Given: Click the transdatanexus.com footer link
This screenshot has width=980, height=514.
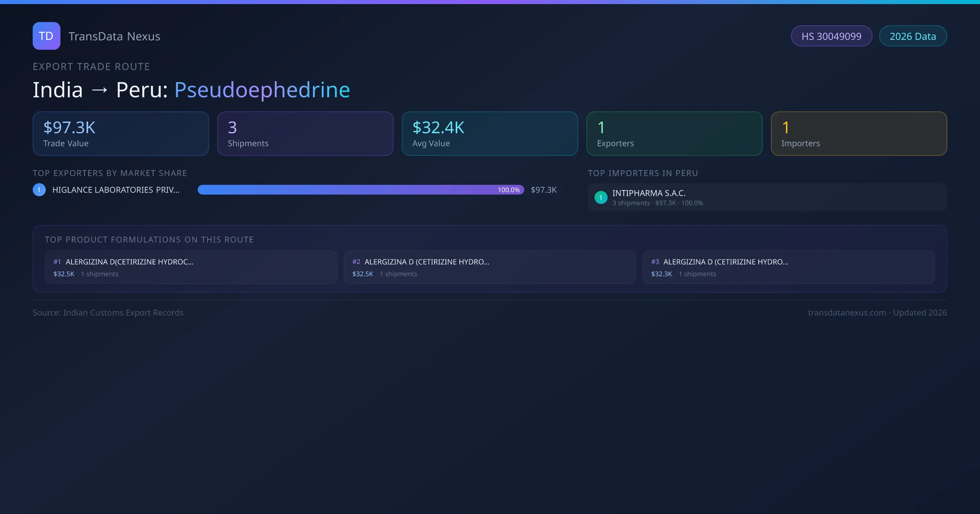Looking at the screenshot, I should click(x=846, y=312).
